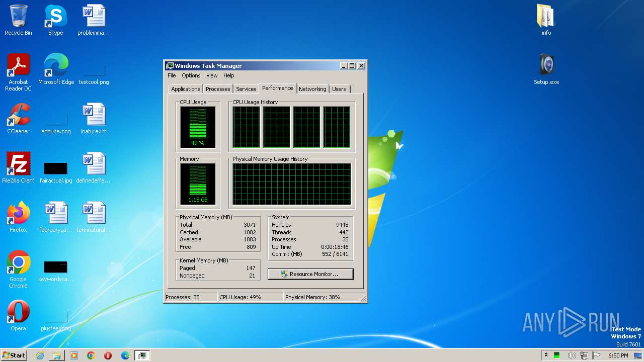
Task: Switch to the Processes tab
Action: click(x=218, y=89)
